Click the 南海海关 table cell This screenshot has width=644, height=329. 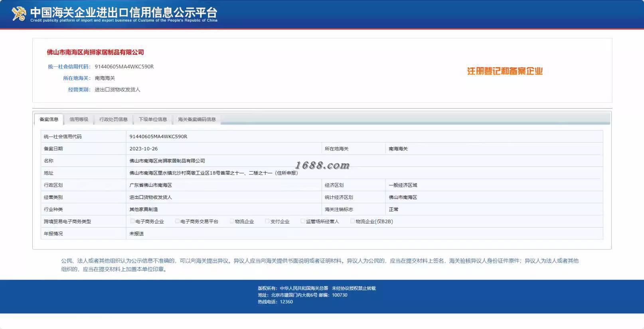[398, 149]
